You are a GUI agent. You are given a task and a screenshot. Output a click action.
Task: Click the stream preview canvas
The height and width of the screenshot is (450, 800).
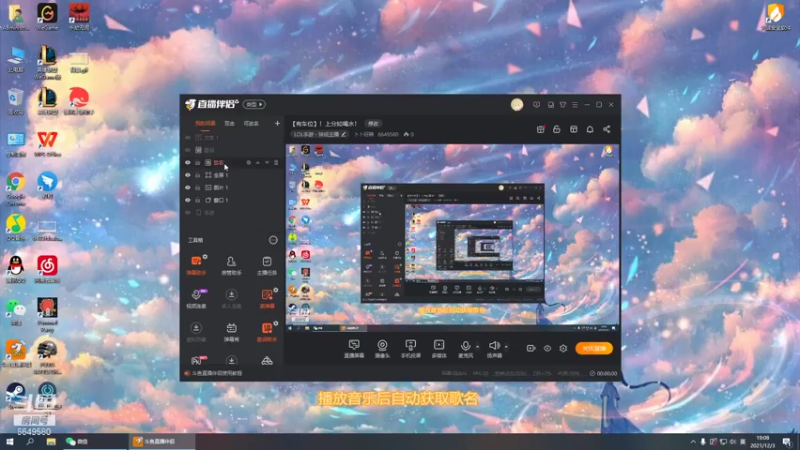pos(453,239)
